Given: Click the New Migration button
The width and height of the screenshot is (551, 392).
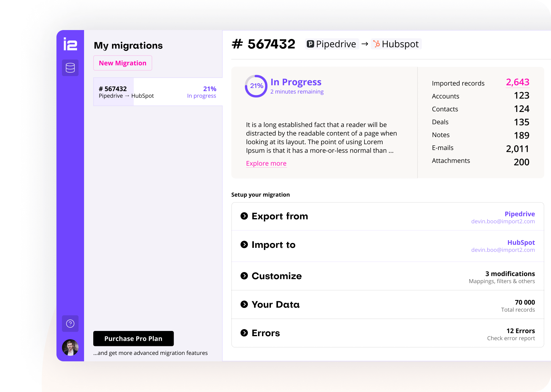Looking at the screenshot, I should click(x=122, y=63).
